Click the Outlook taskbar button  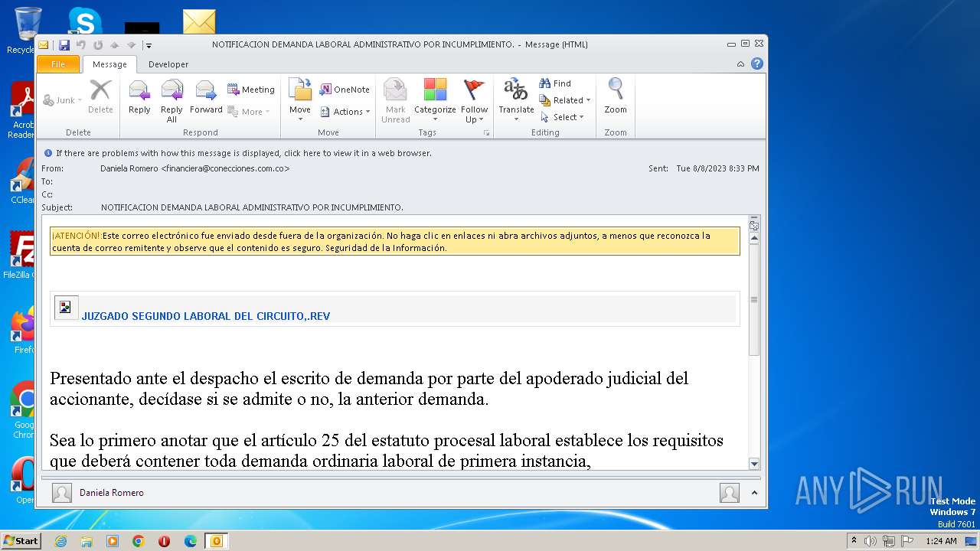click(217, 541)
